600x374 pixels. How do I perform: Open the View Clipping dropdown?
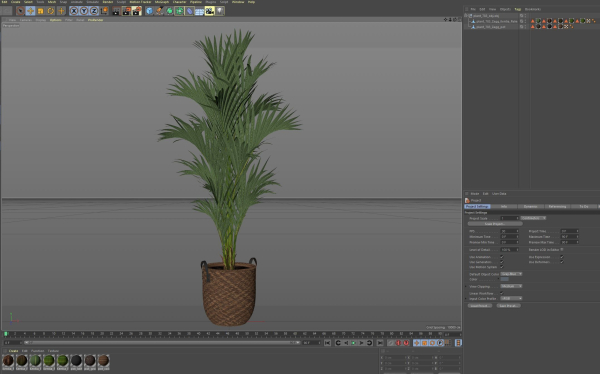tap(511, 286)
